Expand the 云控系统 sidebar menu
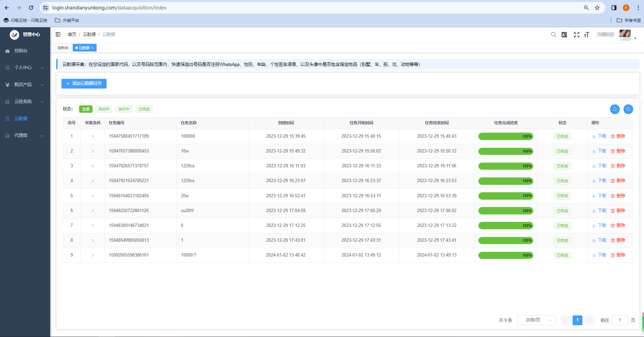The image size is (644, 337). coord(25,102)
